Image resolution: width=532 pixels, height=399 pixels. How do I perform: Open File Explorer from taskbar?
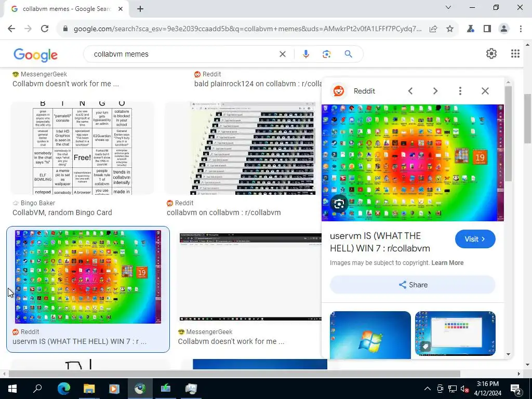(x=89, y=389)
